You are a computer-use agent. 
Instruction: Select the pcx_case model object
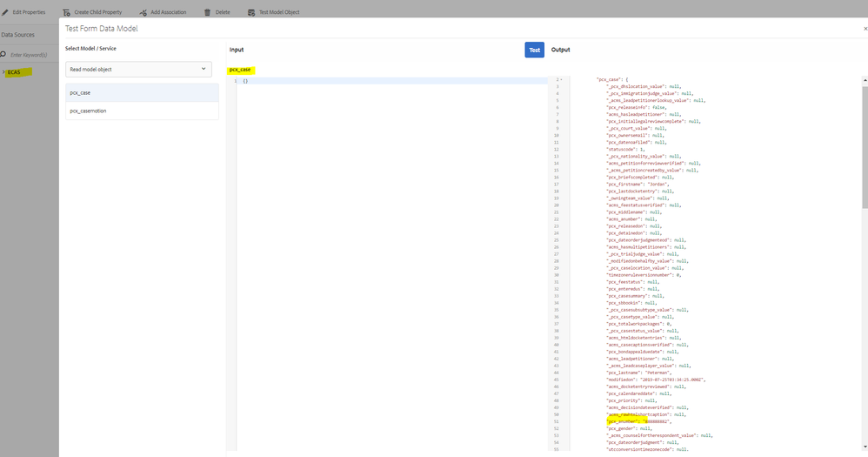(143, 92)
